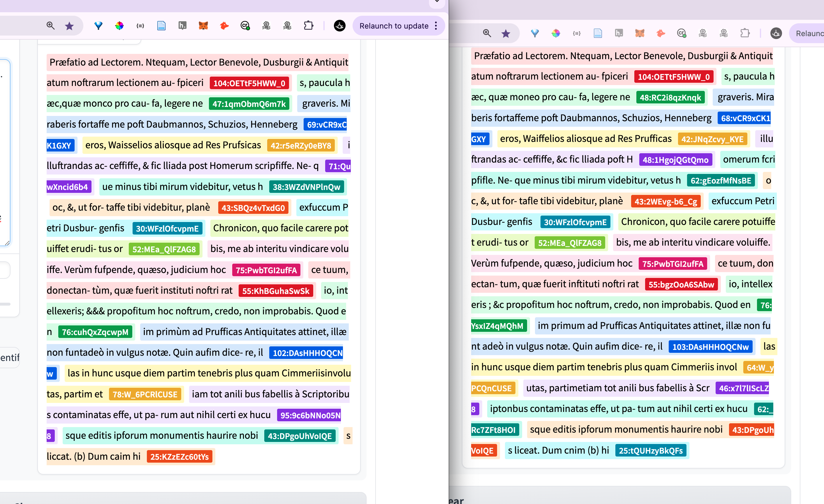Image resolution: width=824 pixels, height=504 pixels.
Task: Click the '104:OETtF5HWW_0' tag in left window
Action: (x=249, y=83)
